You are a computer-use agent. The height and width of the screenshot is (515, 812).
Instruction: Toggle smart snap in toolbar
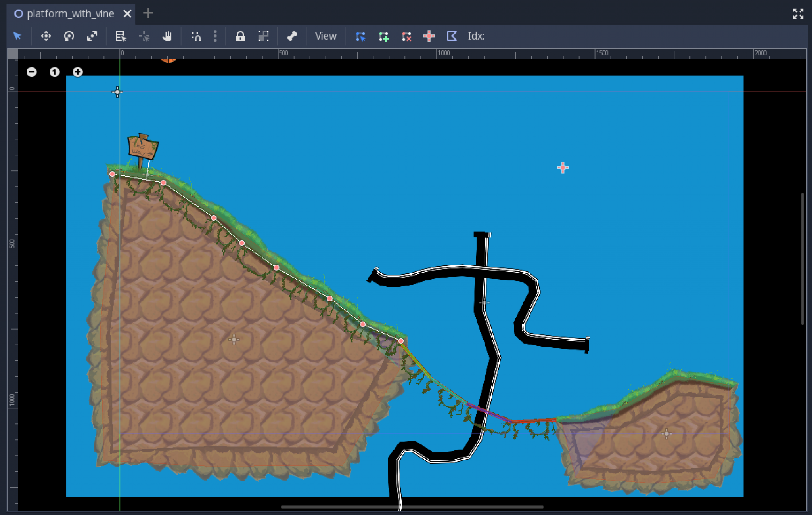click(x=196, y=36)
